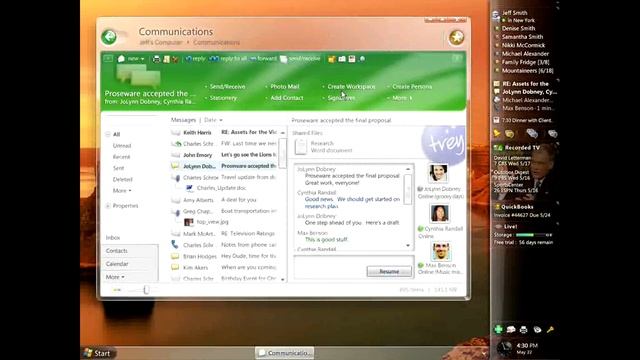Click the print icon in the green toolbar
Image resolution: width=640 pixels, height=360 pixels.
coord(156,59)
